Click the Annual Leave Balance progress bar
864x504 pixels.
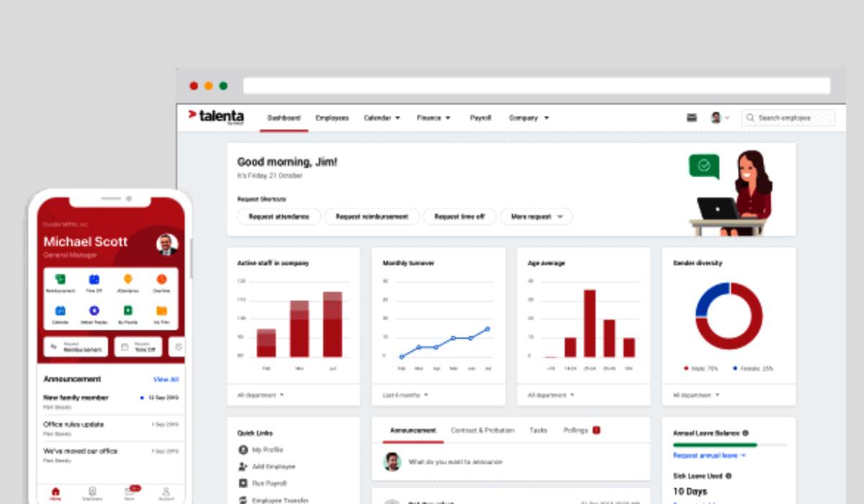click(x=729, y=445)
